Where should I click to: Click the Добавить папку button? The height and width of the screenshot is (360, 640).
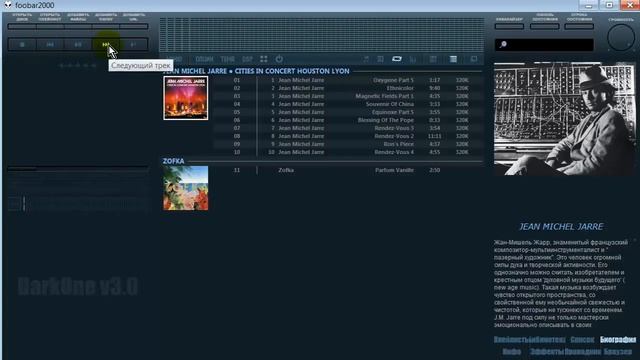click(106, 26)
